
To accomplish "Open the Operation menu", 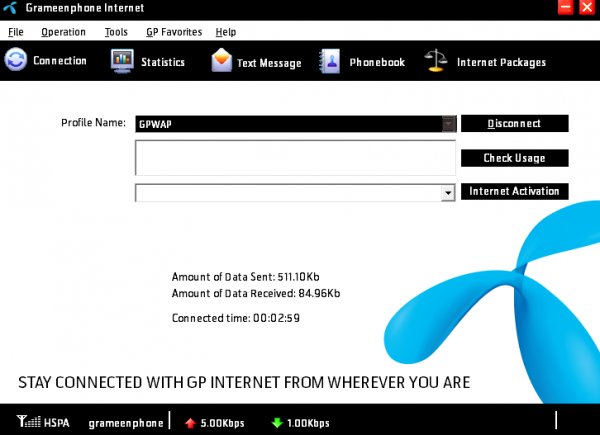I will pos(64,32).
